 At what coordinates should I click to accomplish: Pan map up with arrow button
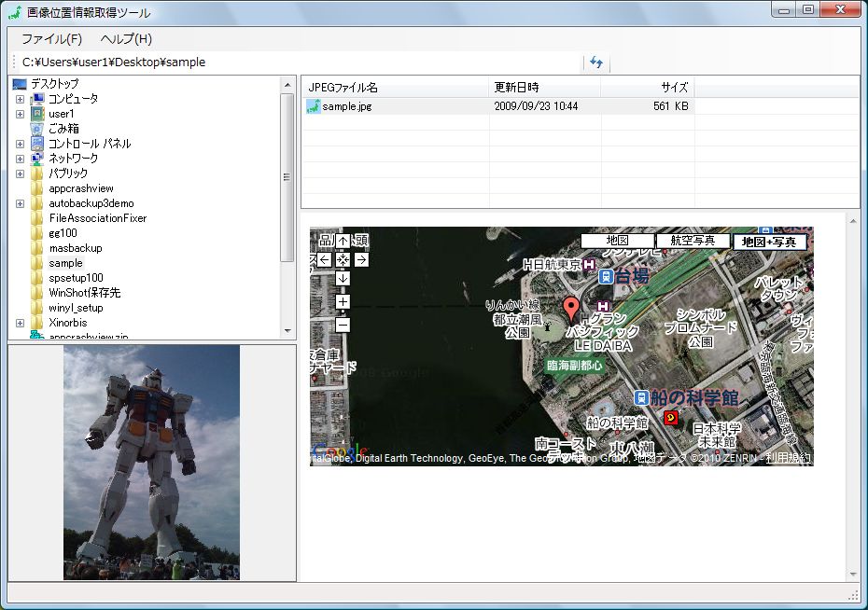click(x=343, y=242)
